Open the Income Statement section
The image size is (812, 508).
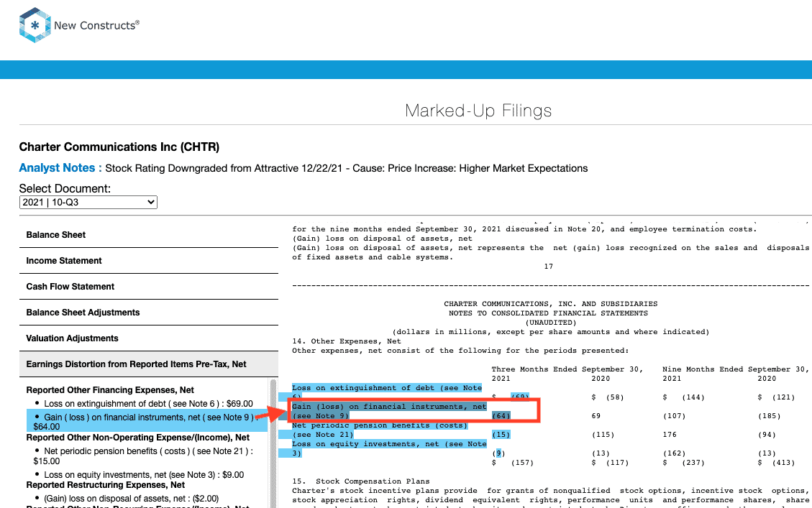[x=149, y=261]
